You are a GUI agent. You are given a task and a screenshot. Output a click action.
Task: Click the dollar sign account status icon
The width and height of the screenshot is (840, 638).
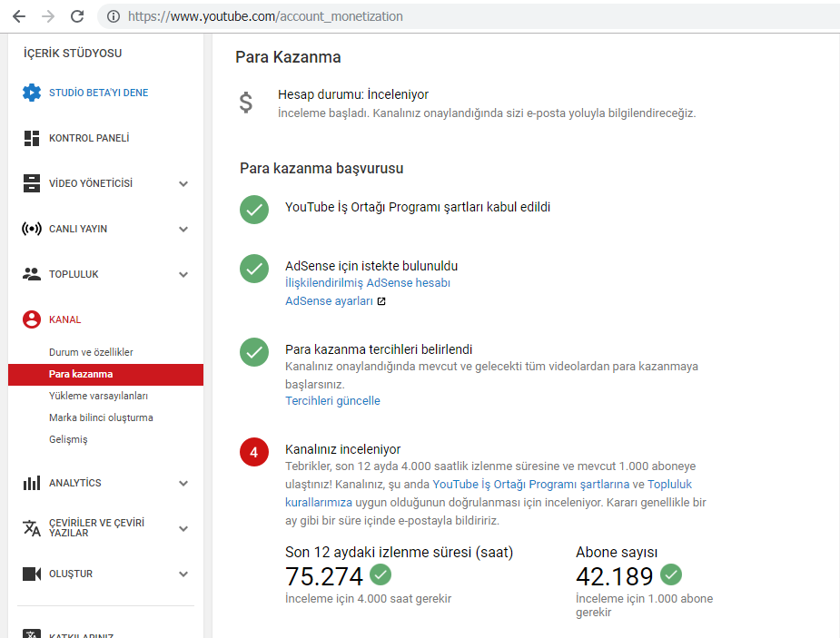(x=246, y=103)
